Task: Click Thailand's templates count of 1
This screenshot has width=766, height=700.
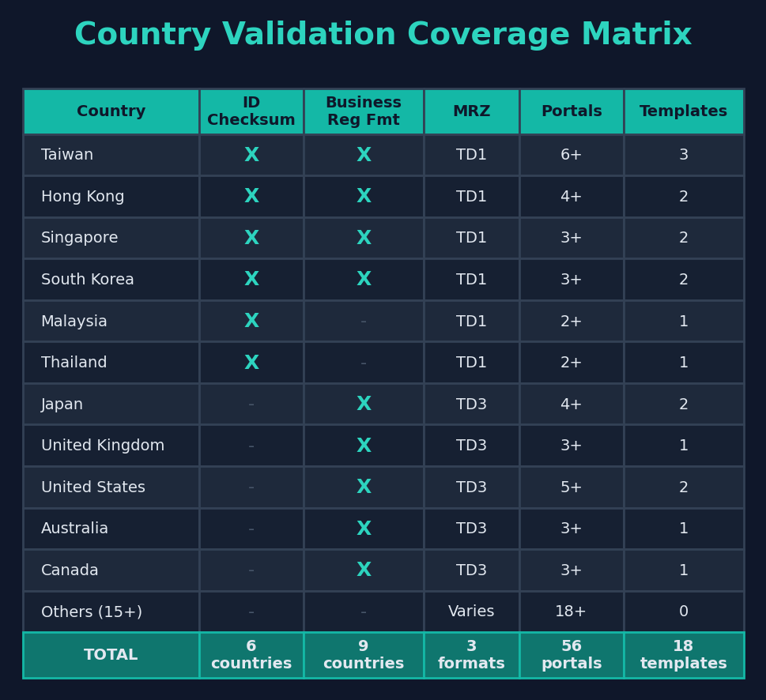Action: coord(683,362)
